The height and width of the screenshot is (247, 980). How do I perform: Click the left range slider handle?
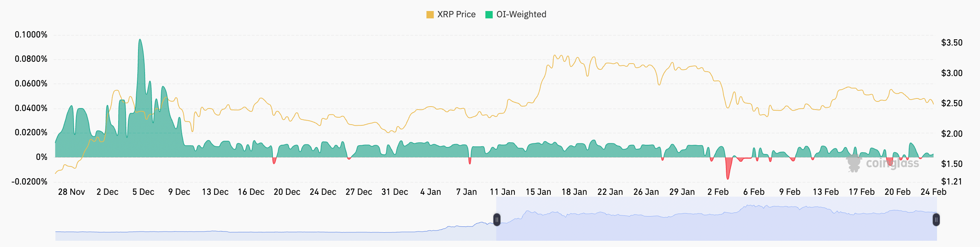point(496,219)
